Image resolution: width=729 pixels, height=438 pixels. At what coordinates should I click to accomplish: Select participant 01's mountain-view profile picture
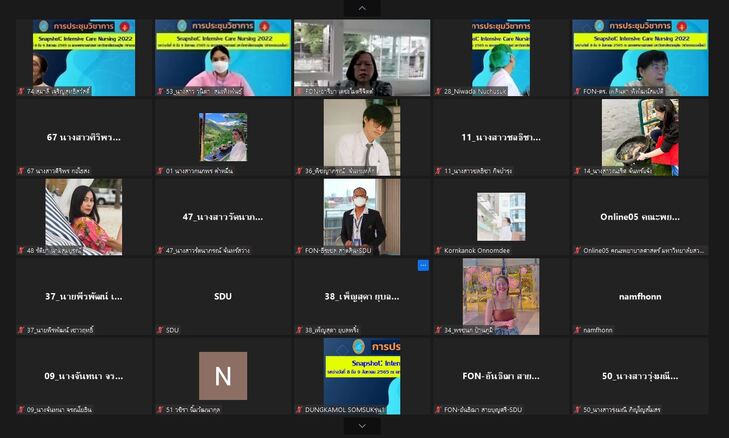coord(223,137)
